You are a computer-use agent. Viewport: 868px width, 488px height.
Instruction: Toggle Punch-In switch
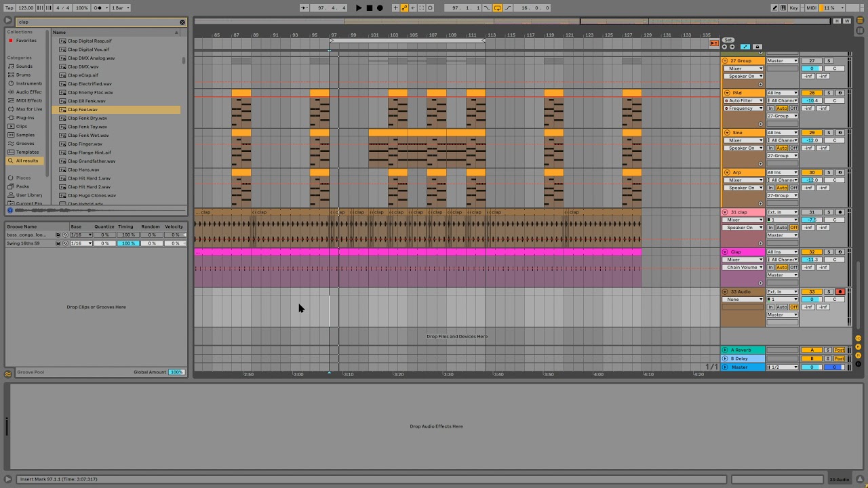(x=487, y=8)
